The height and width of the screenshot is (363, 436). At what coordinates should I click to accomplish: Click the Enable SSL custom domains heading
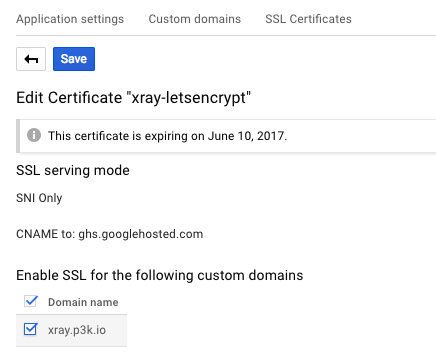[x=160, y=275]
